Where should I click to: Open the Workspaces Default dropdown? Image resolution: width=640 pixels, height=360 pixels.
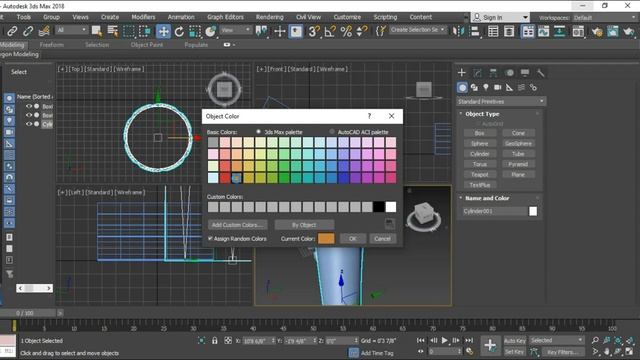(x=604, y=18)
